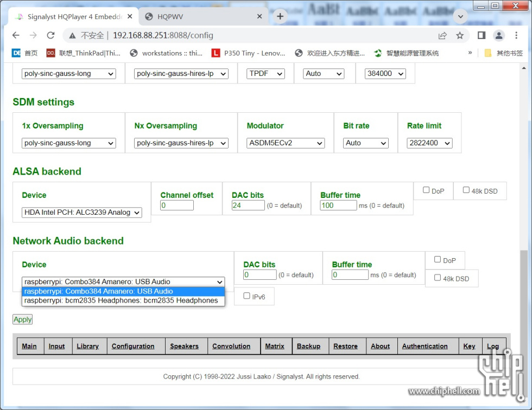Open a new browser tab

coord(280,16)
